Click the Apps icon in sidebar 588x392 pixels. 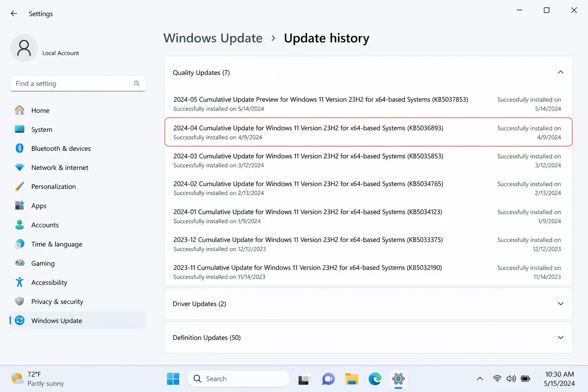(x=20, y=206)
